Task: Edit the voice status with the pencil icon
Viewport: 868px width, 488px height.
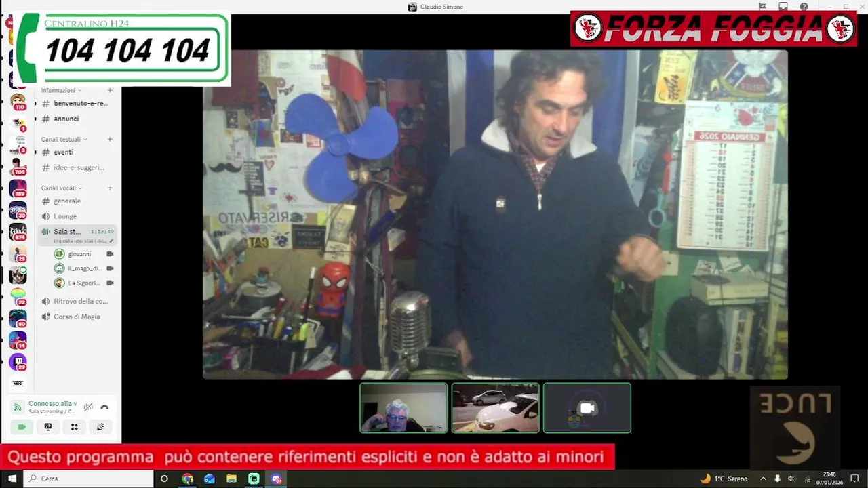Action: pos(111,241)
